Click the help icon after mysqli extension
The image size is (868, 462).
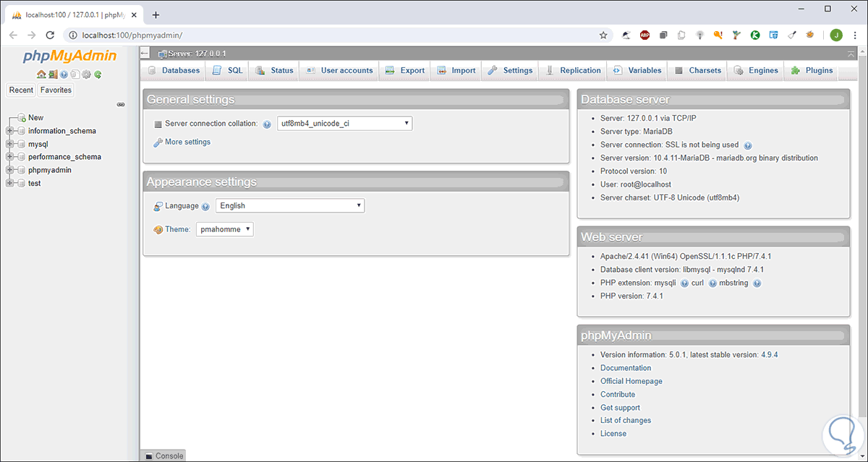coord(684,283)
